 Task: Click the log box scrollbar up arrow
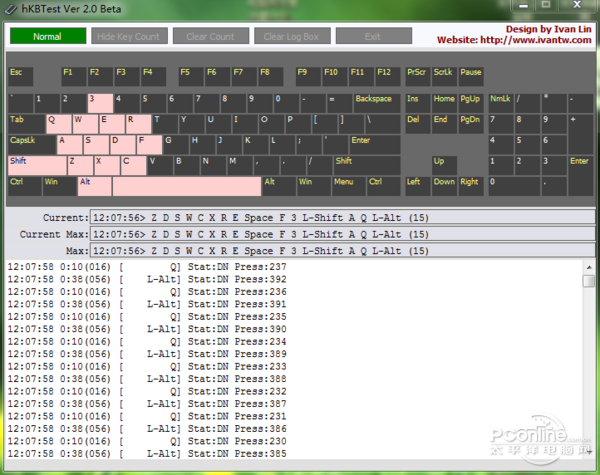[589, 267]
